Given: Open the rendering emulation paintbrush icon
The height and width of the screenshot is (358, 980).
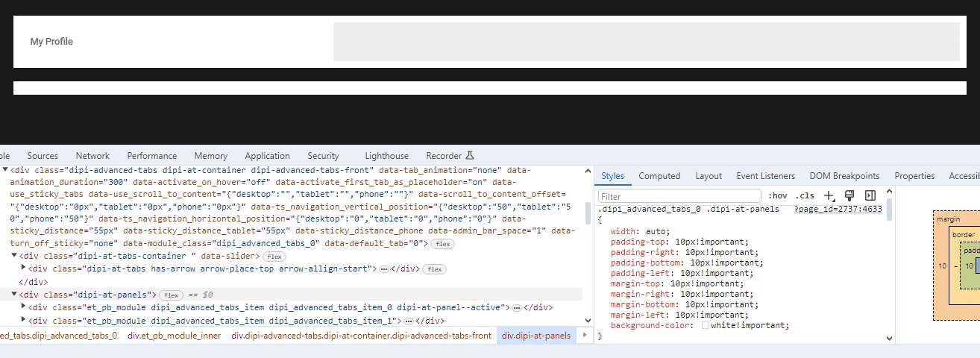Looking at the screenshot, I should [848, 195].
